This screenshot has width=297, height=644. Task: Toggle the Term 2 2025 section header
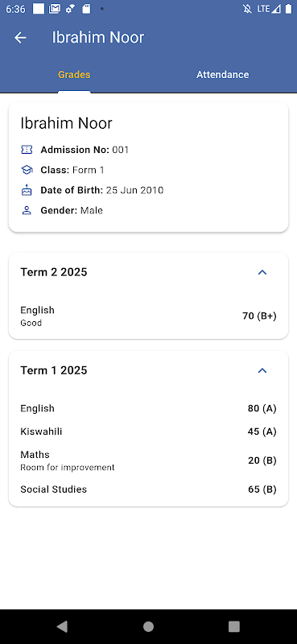tap(148, 272)
